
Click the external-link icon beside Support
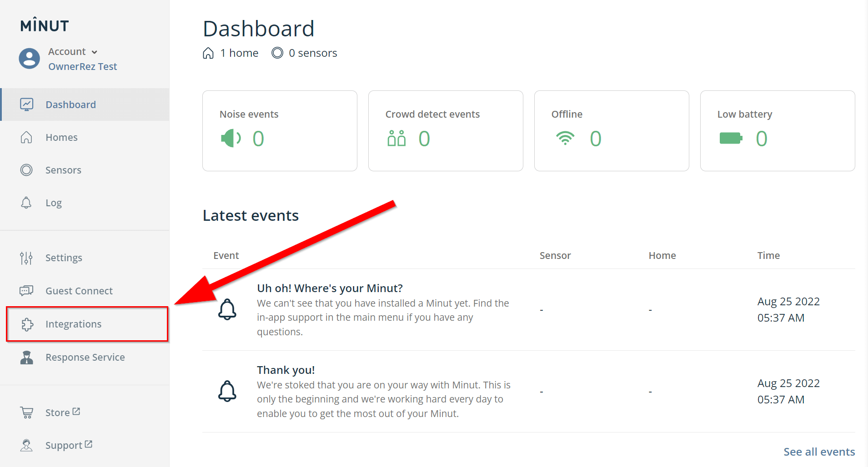click(89, 444)
